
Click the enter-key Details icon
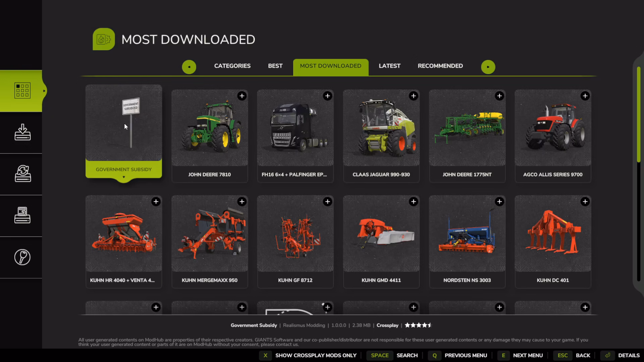point(607,355)
